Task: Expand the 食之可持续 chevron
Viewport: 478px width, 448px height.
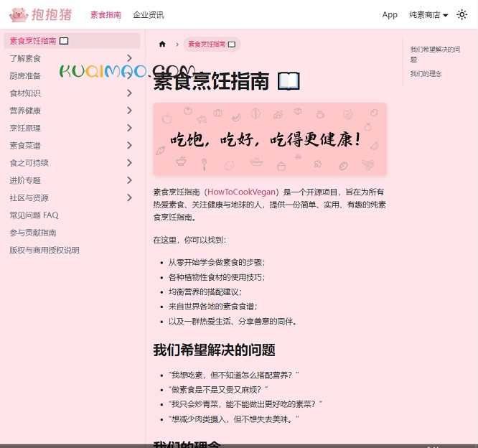Action: point(130,163)
